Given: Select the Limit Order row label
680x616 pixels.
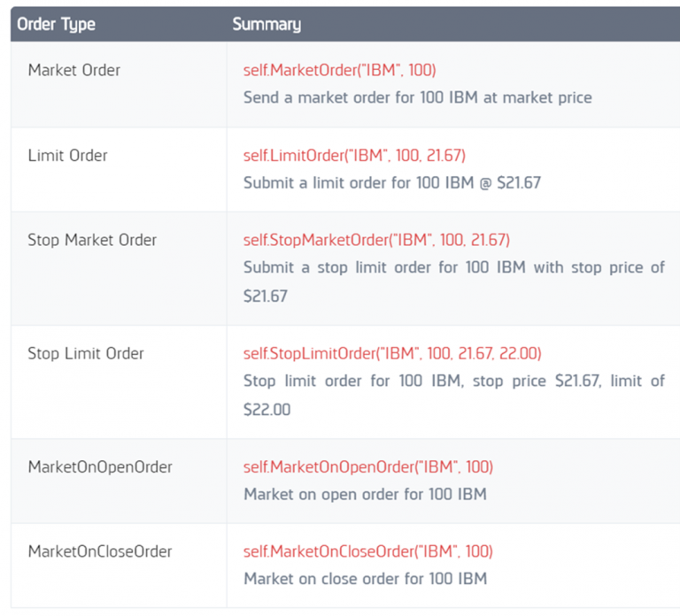Looking at the screenshot, I should pos(67,156).
